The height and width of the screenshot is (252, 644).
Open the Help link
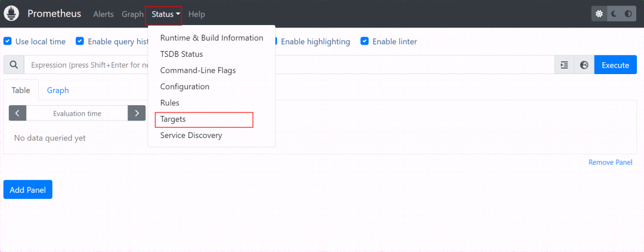[196, 14]
